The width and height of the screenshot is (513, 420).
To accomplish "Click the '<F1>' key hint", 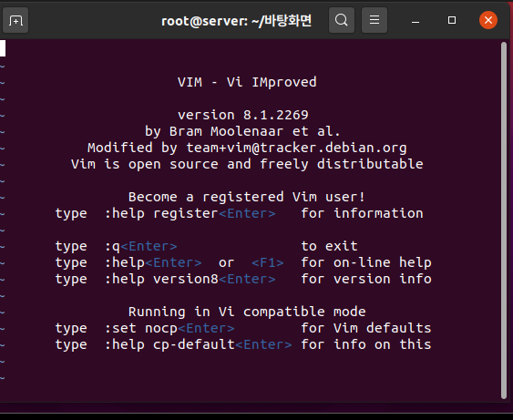I will point(268,262).
